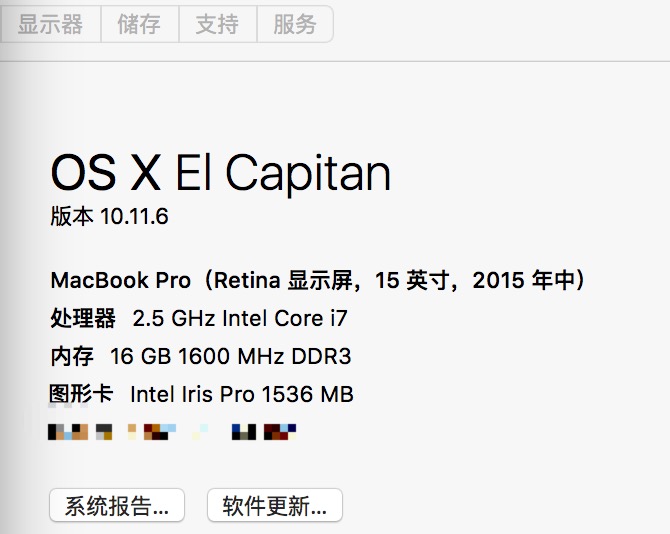
Task: Click the "El Capitan" title text
Action: (283, 174)
